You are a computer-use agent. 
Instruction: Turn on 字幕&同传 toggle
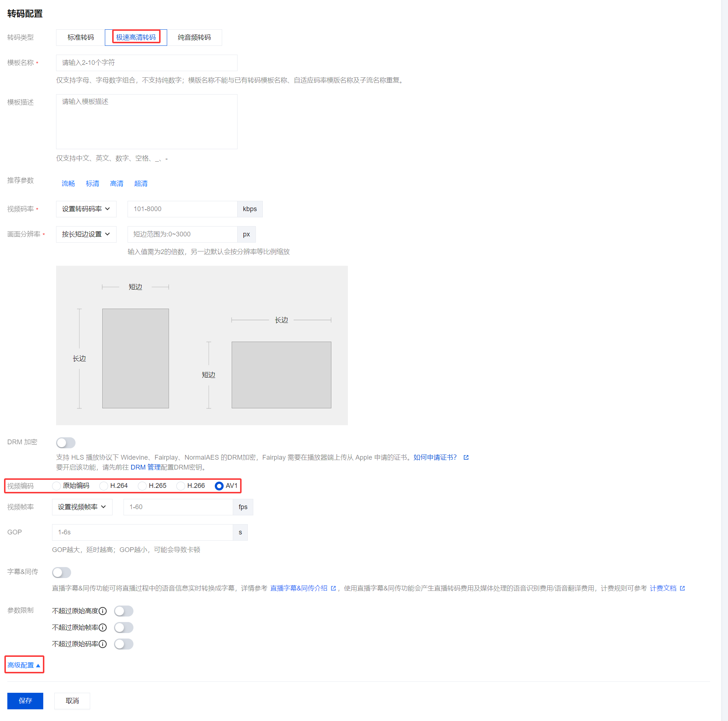click(x=62, y=572)
